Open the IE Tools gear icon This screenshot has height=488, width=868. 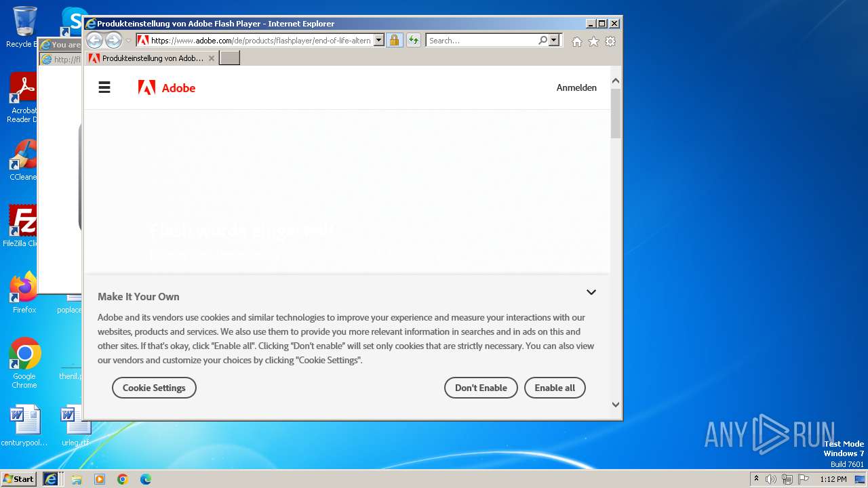(610, 41)
